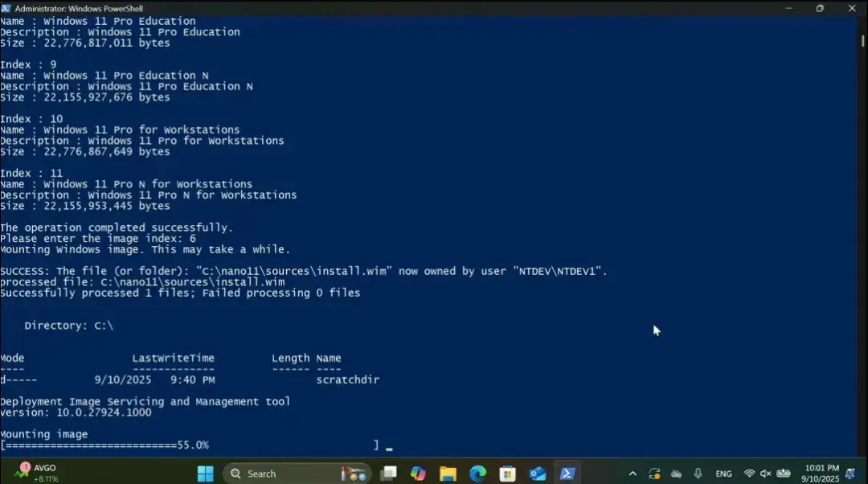Click 'Size : 22,776,867,649 bytes' line
This screenshot has height=484, width=868.
pos(85,151)
